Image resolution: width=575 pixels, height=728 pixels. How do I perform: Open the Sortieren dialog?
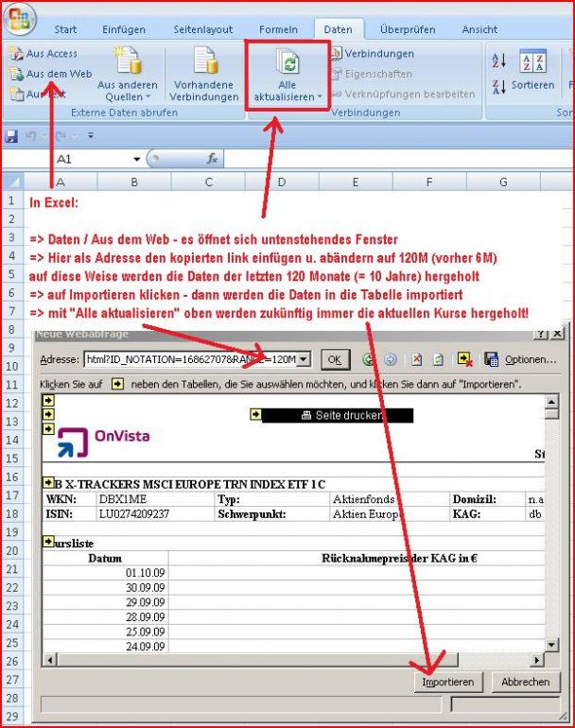[532, 69]
